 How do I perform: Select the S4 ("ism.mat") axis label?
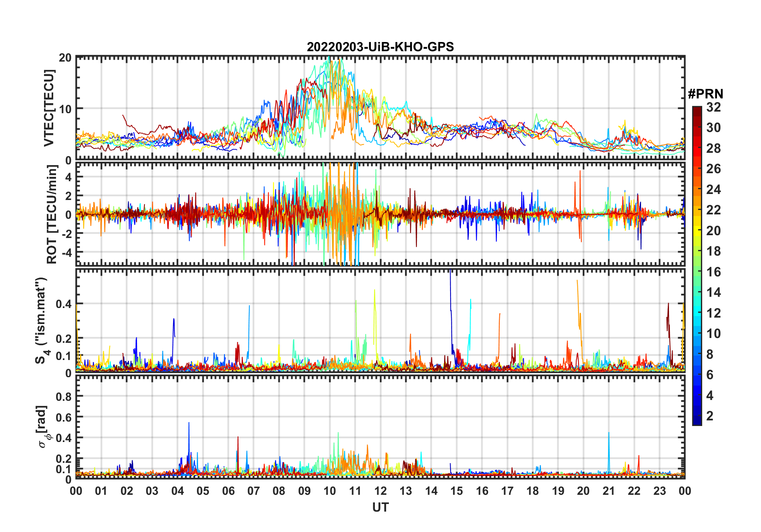(41, 320)
